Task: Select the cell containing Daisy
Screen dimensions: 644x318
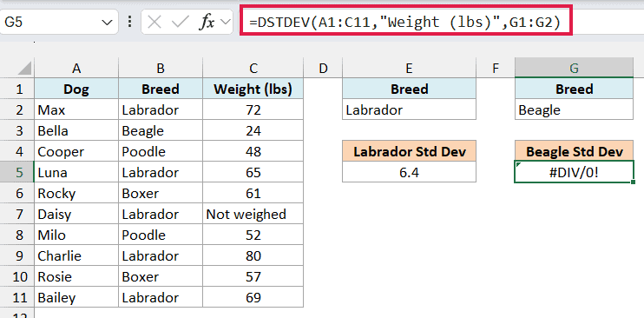Action: [76, 214]
